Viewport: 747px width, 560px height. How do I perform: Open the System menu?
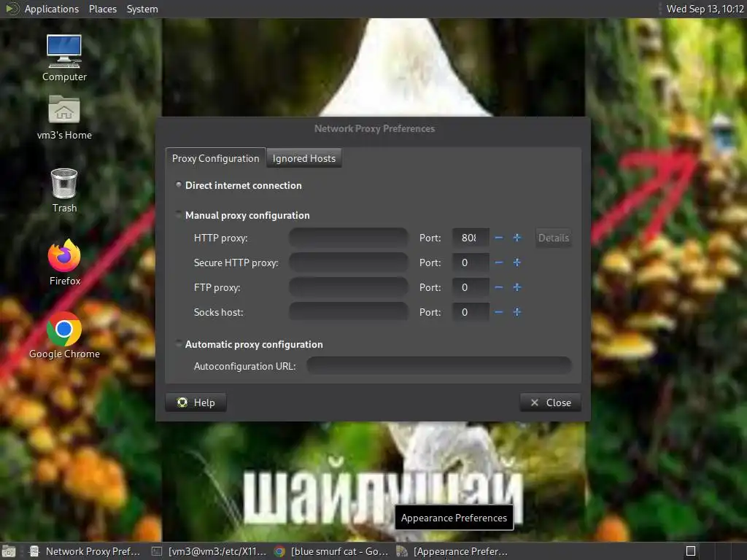tap(142, 9)
